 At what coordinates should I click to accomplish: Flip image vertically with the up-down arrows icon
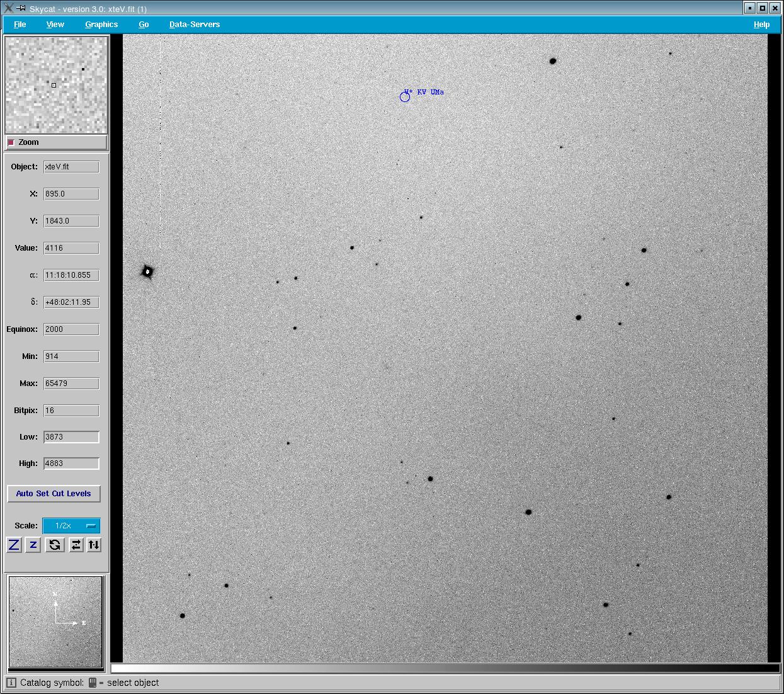94,545
